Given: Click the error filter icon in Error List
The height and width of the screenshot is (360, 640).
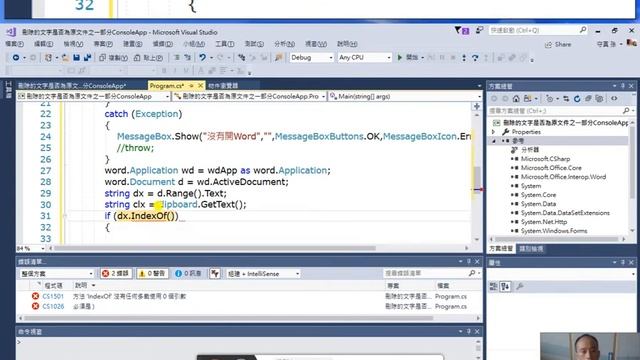Looking at the screenshot, I should pyautogui.click(x=215, y=273).
